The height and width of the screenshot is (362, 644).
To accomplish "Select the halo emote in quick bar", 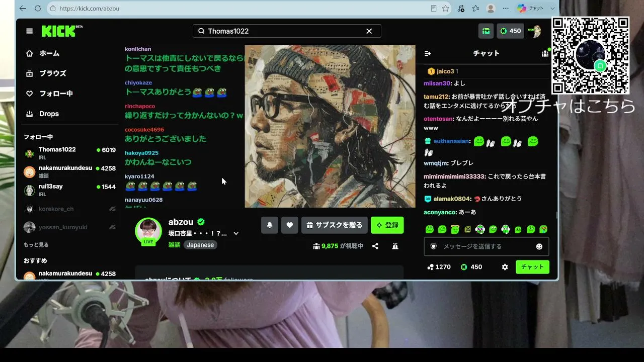I will 455,229.
